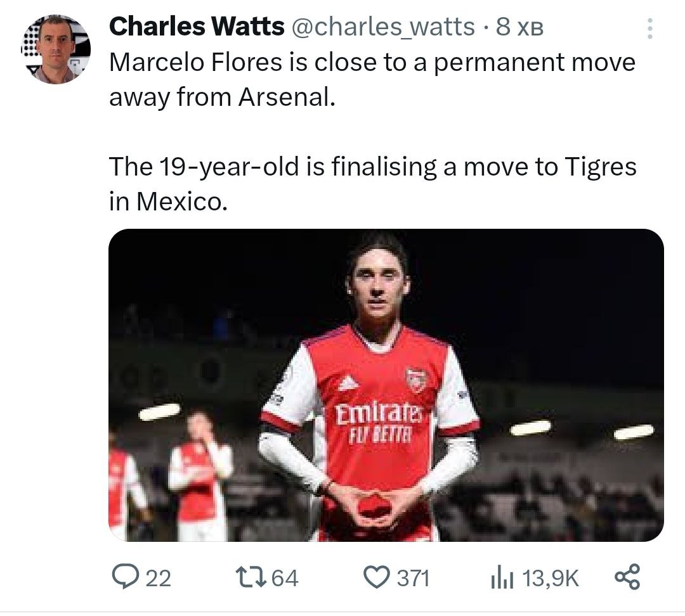This screenshot has width=685, height=616.
Task: Open Charles Watts' profile avatar
Action: [56, 49]
